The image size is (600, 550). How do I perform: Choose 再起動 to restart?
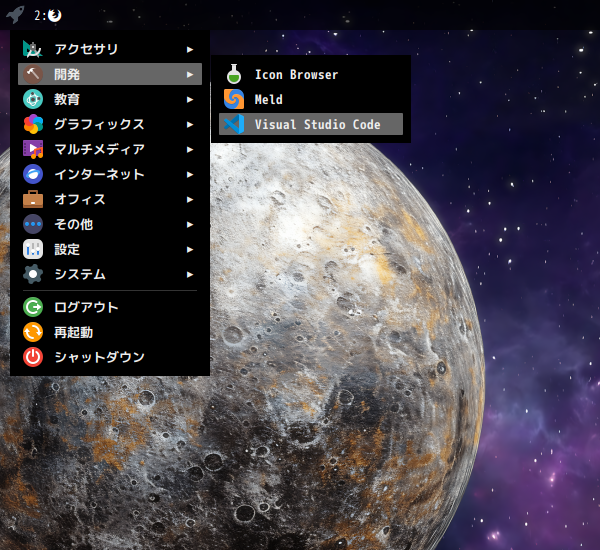coord(110,332)
